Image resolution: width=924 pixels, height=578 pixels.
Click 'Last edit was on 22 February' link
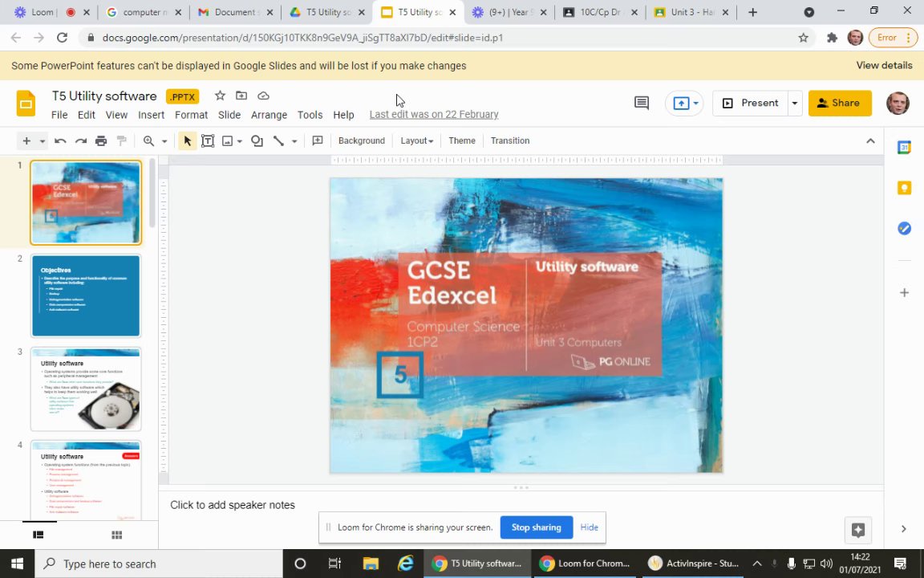coord(434,115)
